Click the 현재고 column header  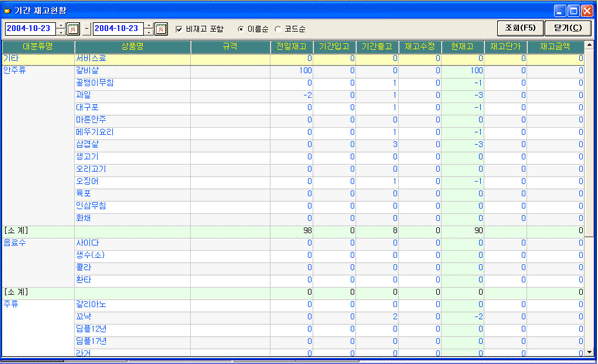pos(463,47)
